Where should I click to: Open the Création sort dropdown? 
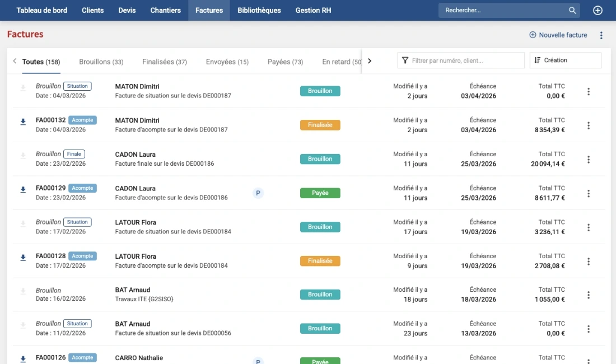click(x=565, y=60)
